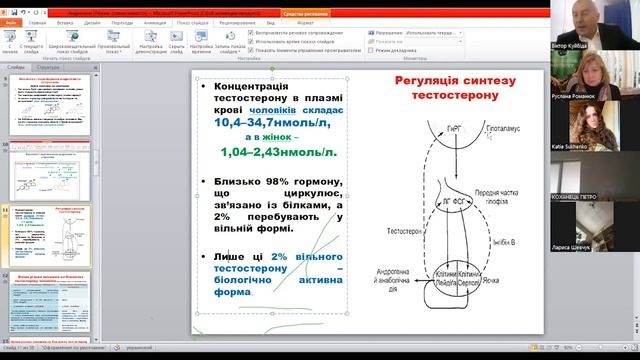The image size is (640, 360).
Task: Click Скрыть слайд hide slide button
Action: pos(176,42)
